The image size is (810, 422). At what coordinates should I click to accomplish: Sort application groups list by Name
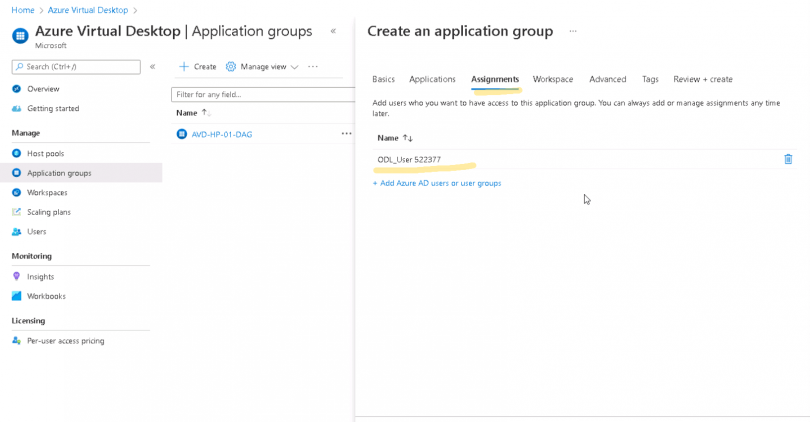[193, 113]
